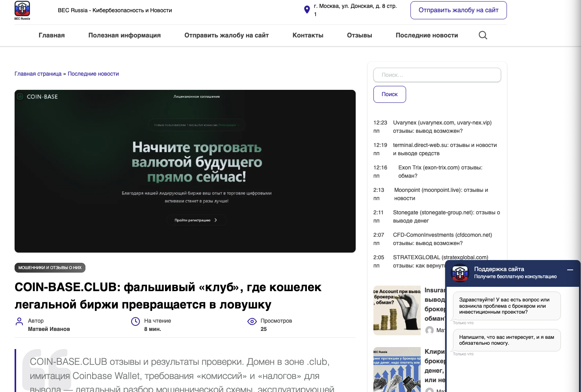Open Отправить жалобу на сайт nav item
The height and width of the screenshot is (392, 581).
[x=226, y=35]
